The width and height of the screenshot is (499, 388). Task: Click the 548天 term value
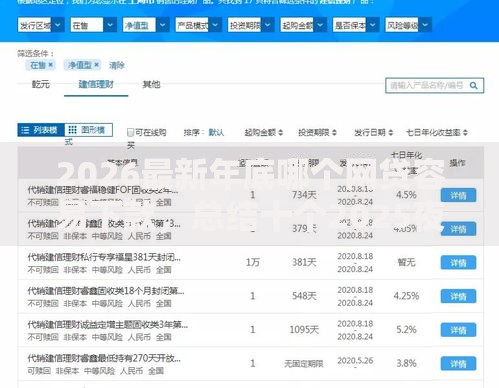click(x=304, y=296)
